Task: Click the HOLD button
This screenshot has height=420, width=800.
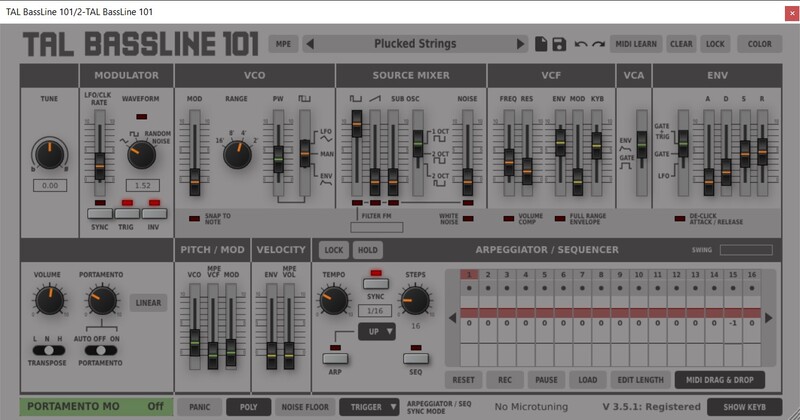Action: (367, 250)
